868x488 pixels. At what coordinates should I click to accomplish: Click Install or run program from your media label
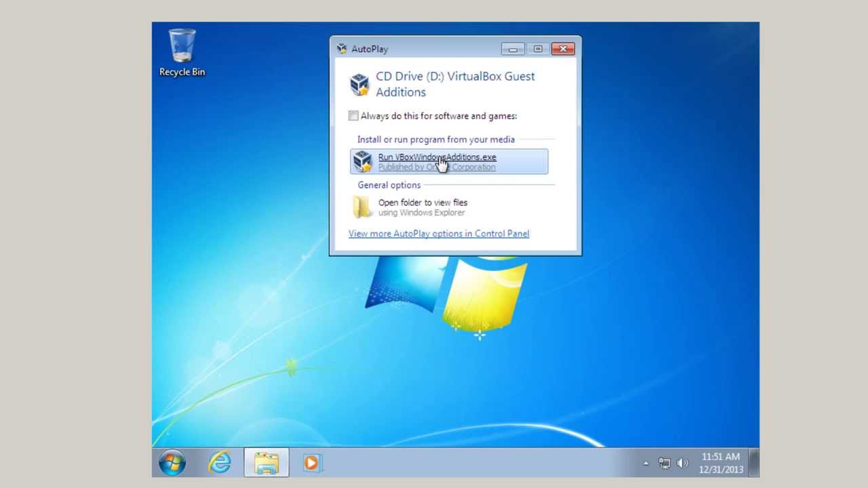tap(436, 139)
